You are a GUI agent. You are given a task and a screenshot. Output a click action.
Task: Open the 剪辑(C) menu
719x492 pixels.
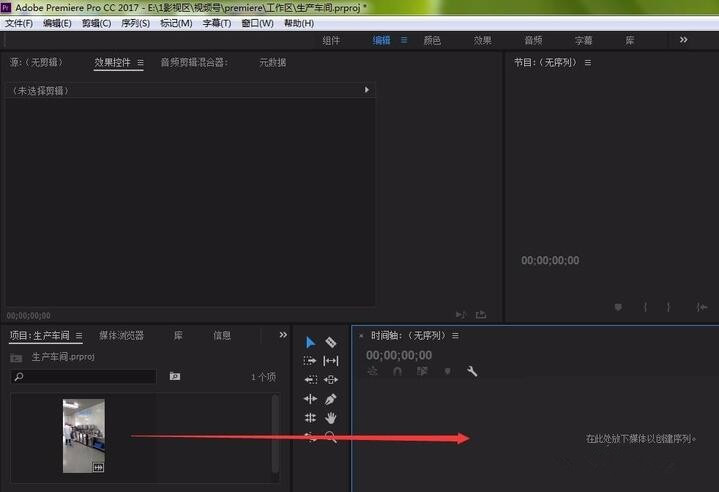[x=97, y=23]
